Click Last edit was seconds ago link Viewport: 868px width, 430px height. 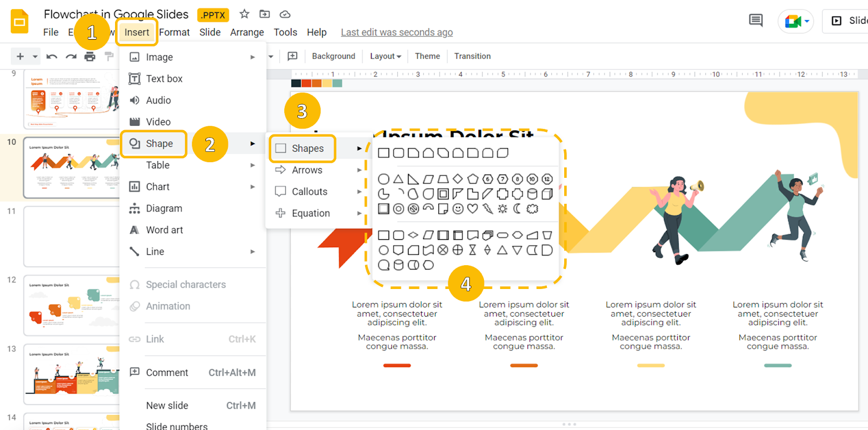(397, 32)
